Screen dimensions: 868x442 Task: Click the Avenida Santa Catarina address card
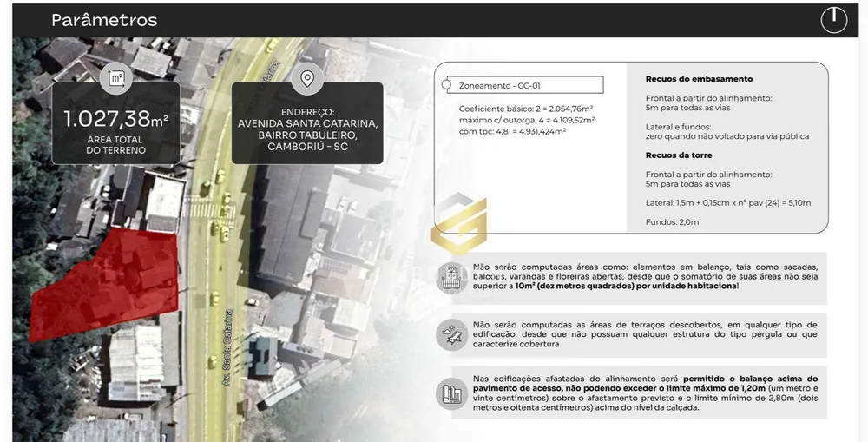[307, 123]
